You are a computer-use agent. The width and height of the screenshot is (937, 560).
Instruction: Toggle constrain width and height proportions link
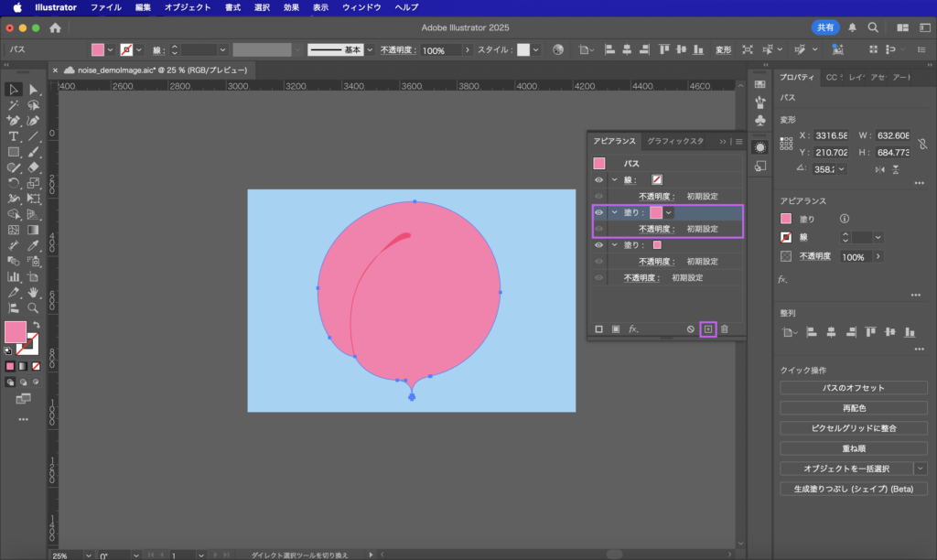[x=922, y=144]
